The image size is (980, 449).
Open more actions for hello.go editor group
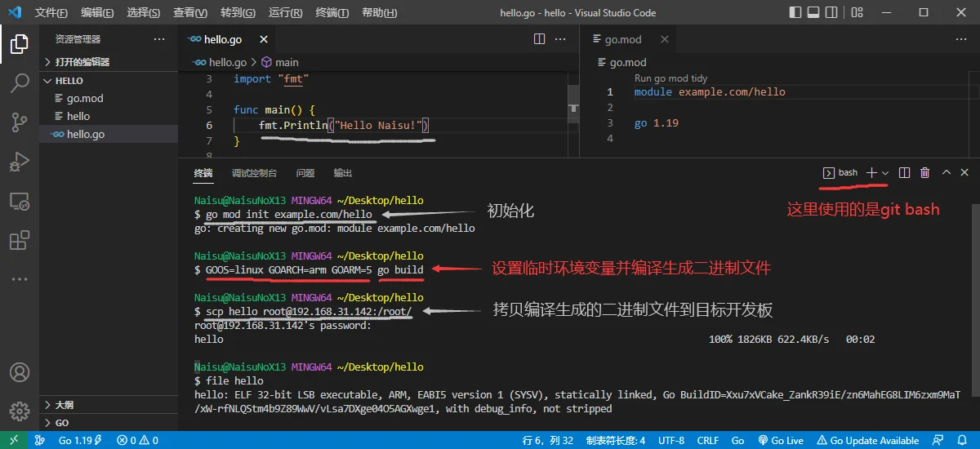pyautogui.click(x=561, y=38)
